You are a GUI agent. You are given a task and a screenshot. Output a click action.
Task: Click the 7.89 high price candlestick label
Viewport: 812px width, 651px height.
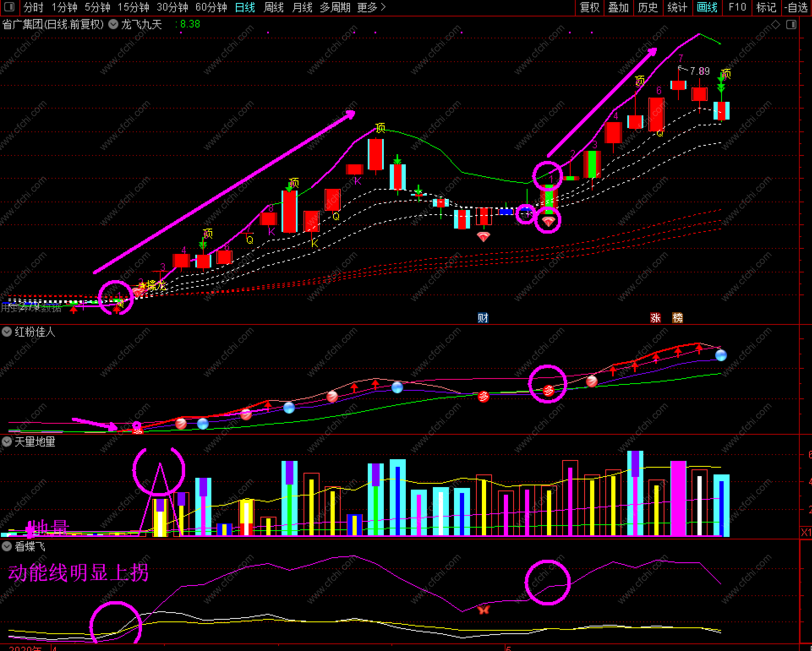click(x=699, y=71)
